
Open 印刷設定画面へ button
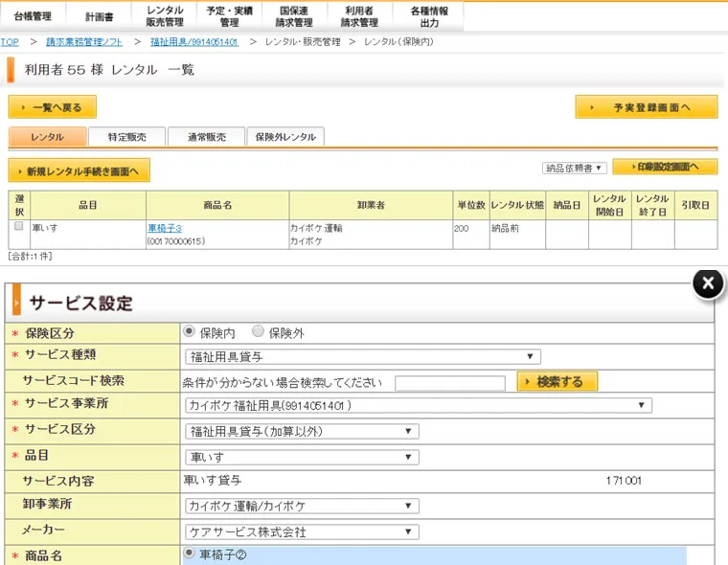tap(664, 167)
